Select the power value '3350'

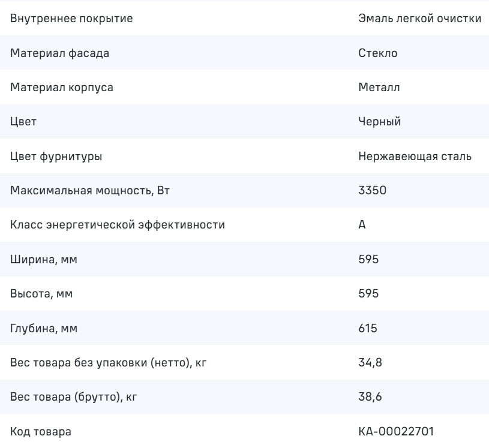pos(369,191)
